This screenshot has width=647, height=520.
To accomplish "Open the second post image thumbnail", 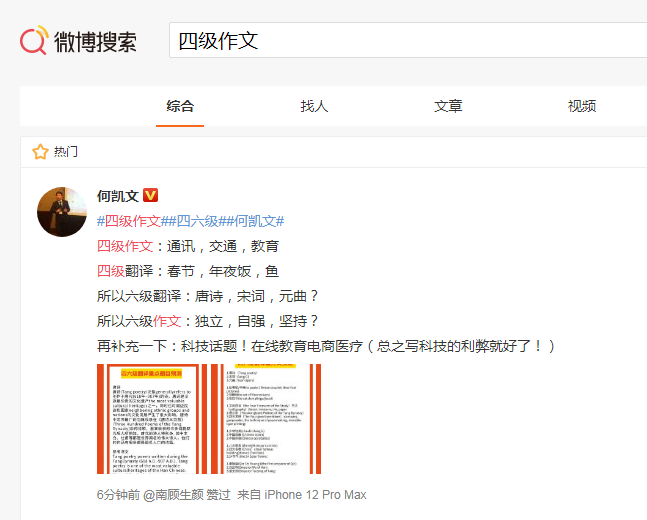I will 265,419.
